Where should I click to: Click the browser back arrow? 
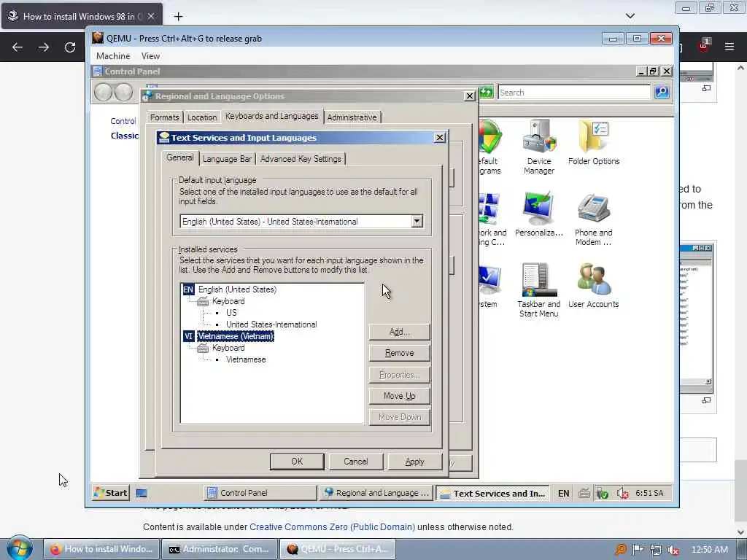click(x=18, y=47)
